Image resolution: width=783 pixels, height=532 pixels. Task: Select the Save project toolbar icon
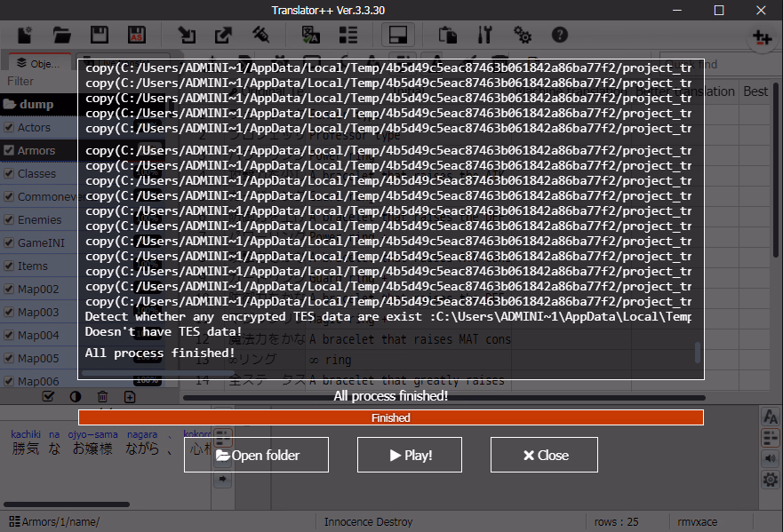click(99, 34)
